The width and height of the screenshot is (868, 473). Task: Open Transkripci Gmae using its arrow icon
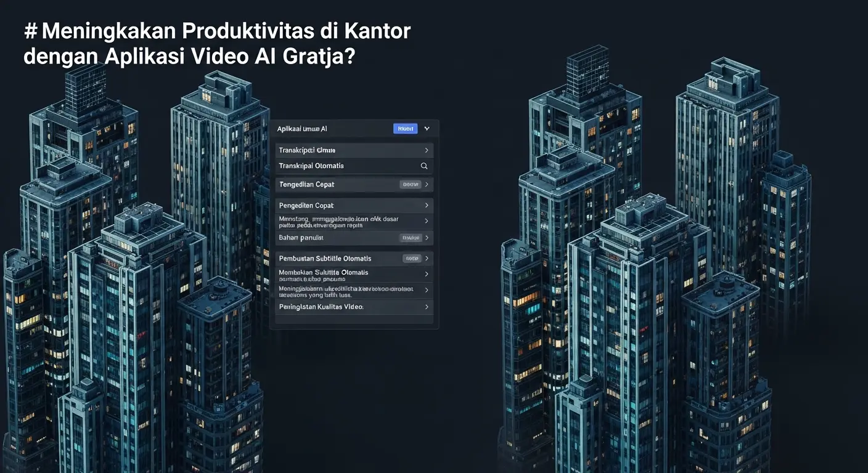tap(427, 150)
